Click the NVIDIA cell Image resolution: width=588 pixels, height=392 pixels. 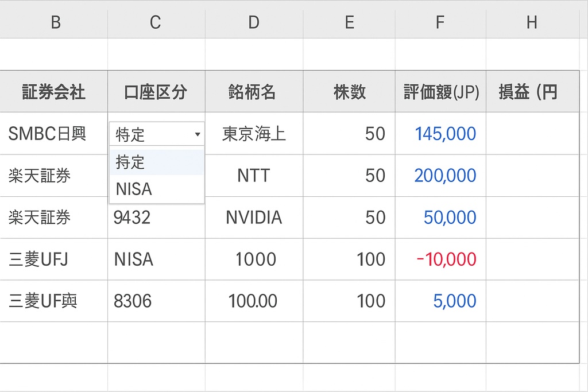point(253,218)
